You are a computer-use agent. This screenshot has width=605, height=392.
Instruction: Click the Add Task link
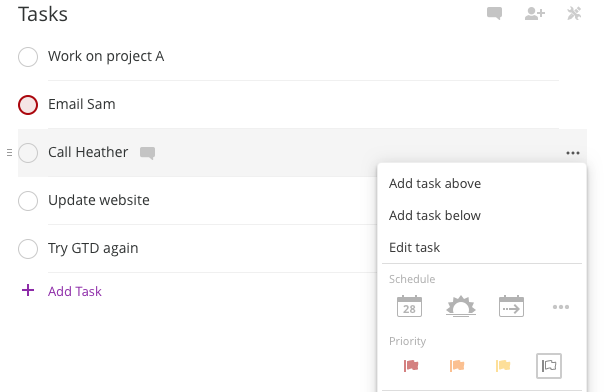pyautogui.click(x=74, y=291)
